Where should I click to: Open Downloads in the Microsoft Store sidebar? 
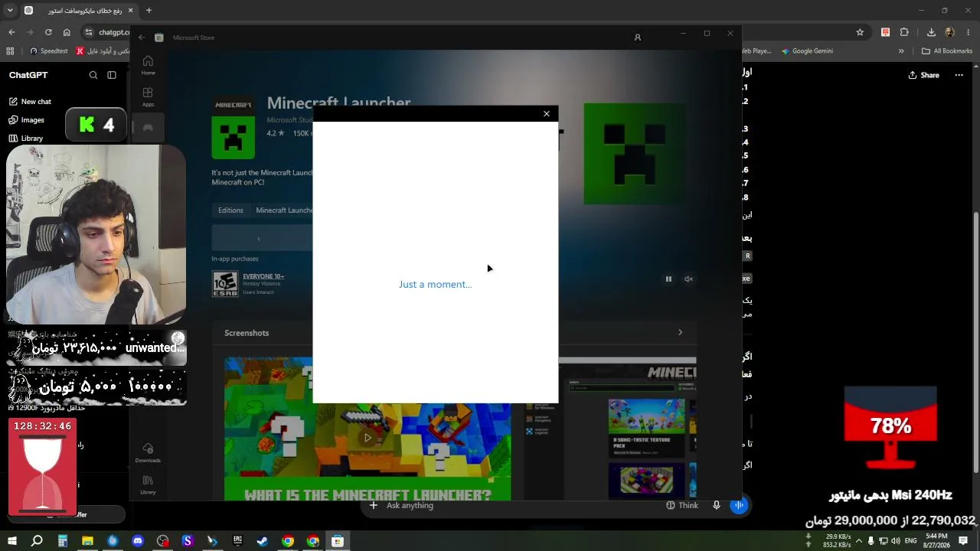tap(148, 452)
